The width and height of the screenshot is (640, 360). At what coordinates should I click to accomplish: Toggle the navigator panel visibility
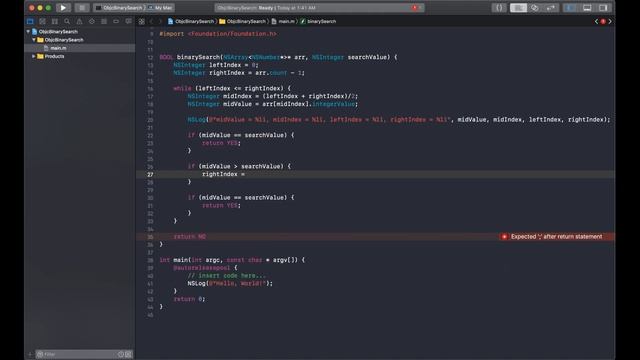point(570,8)
